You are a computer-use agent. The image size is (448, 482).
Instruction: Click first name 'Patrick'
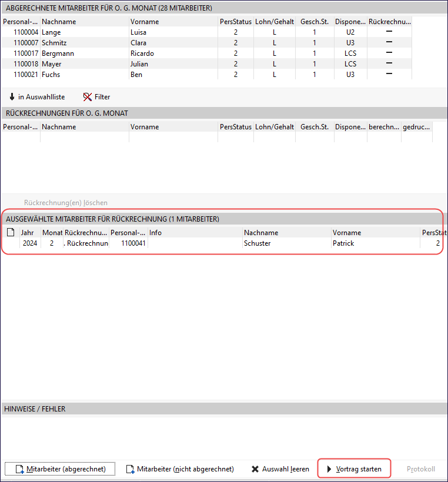click(x=343, y=243)
